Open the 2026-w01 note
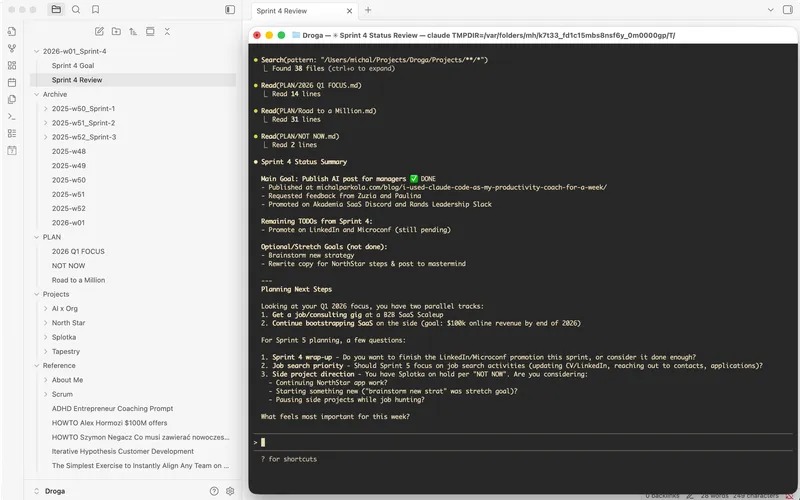Viewport: 800px width, 500px height. 68,223
